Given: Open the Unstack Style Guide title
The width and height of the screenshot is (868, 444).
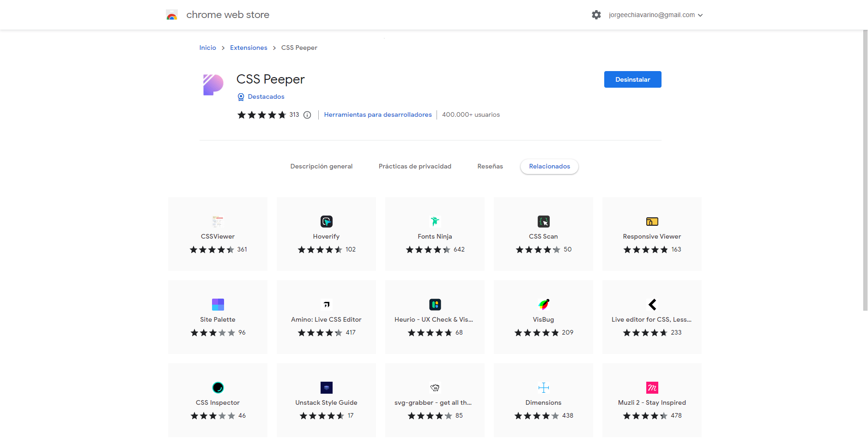Looking at the screenshot, I should coord(326,403).
